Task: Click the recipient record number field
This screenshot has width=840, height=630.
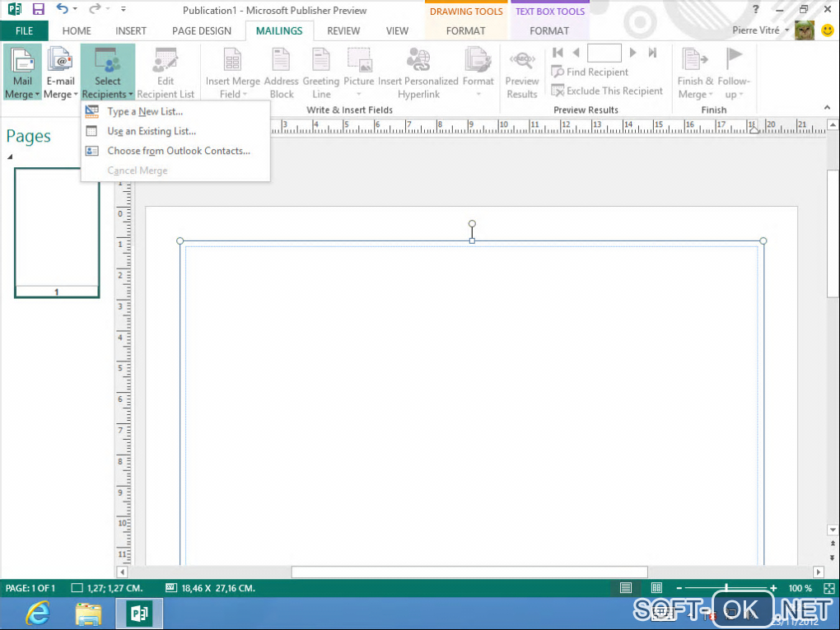Action: (604, 53)
